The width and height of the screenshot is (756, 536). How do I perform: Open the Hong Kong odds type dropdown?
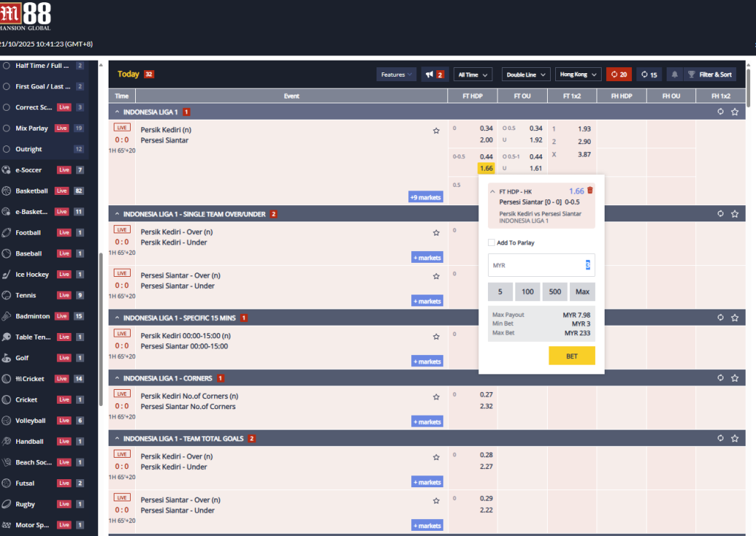(577, 75)
